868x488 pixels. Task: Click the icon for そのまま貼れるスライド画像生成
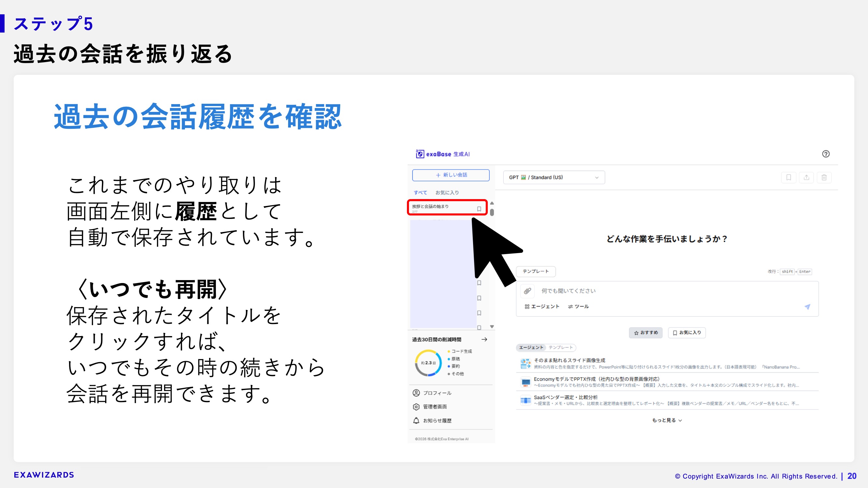525,364
